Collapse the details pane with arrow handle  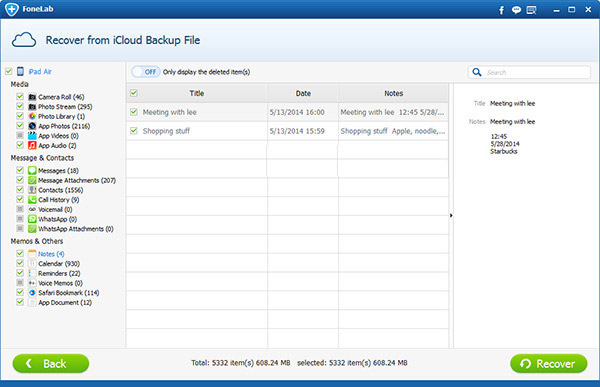pos(451,216)
